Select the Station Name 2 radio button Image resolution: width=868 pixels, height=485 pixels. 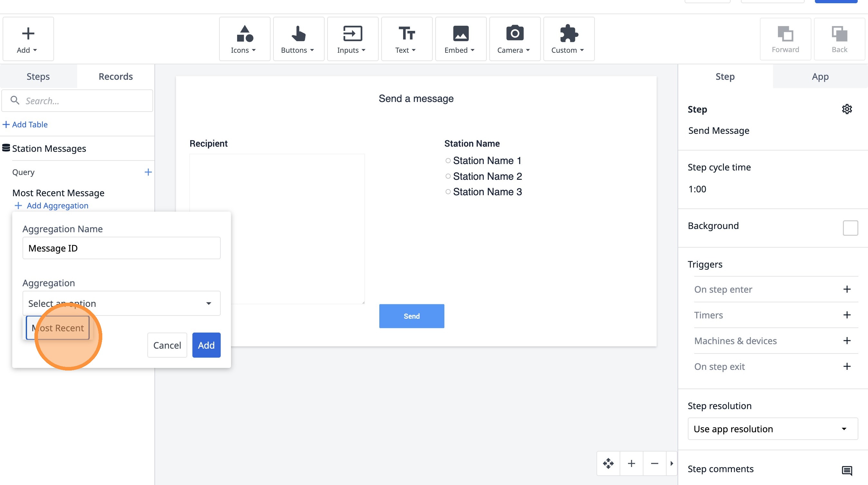(x=448, y=176)
